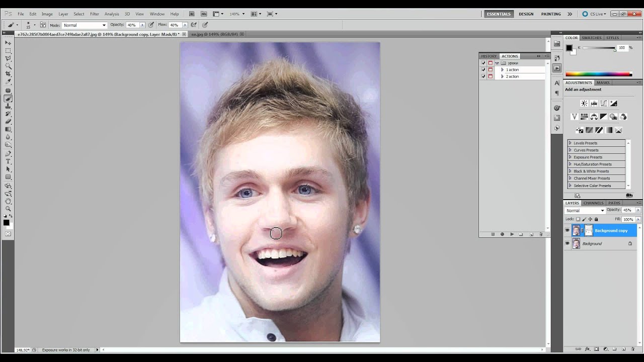This screenshot has height=362, width=644.
Task: Expand the Curves Presets list
Action: [x=571, y=150]
